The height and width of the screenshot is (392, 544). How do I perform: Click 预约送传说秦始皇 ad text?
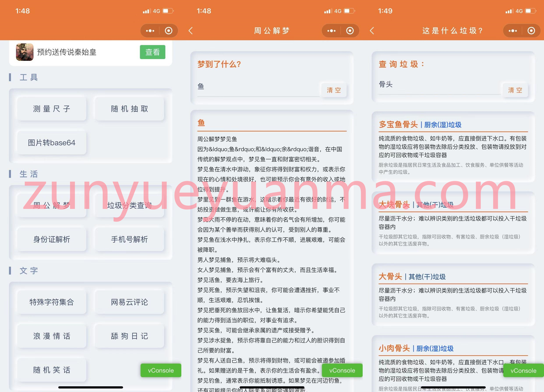(67, 52)
